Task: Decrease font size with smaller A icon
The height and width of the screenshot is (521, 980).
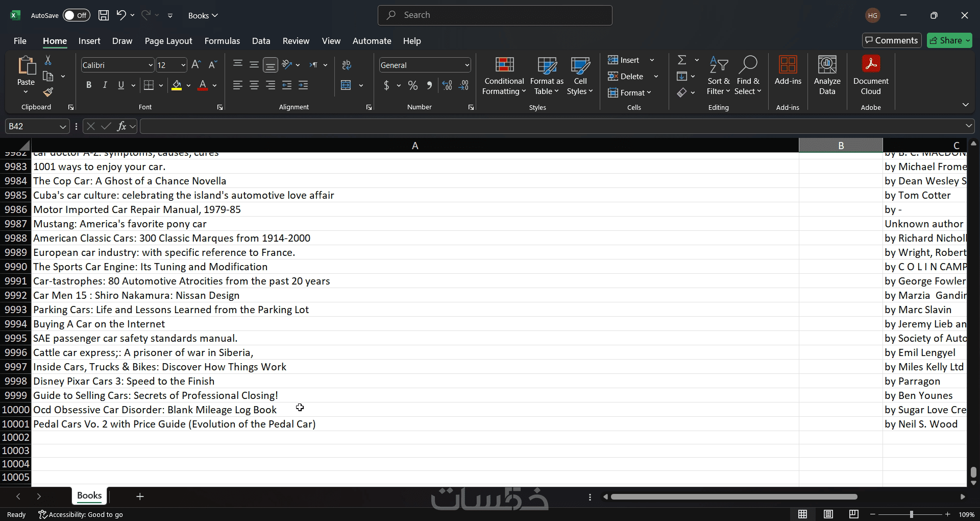Action: (x=213, y=65)
